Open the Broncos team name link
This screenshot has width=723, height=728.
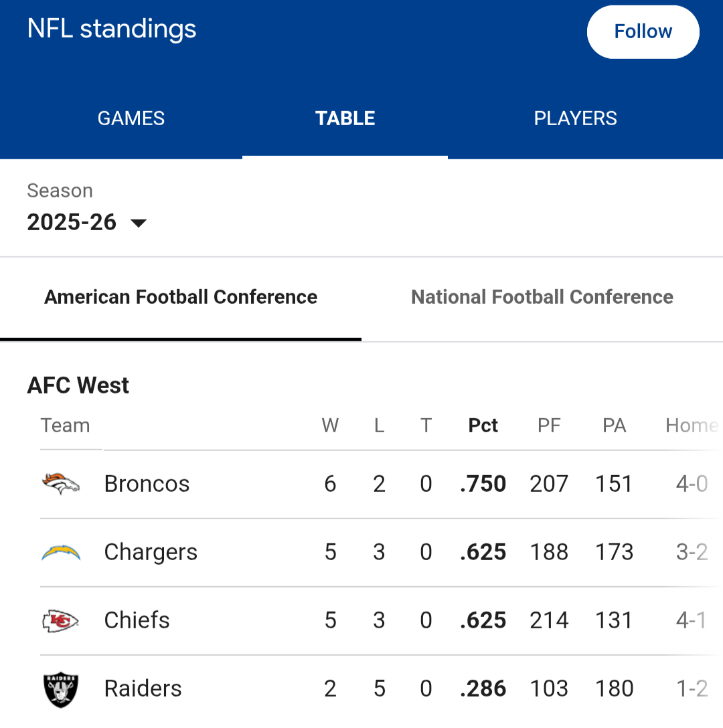[147, 484]
